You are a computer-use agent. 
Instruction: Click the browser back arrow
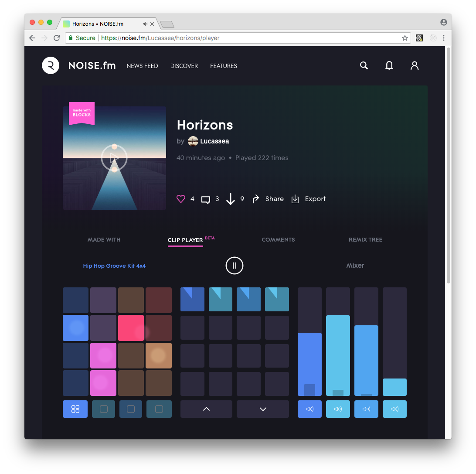[32, 38]
